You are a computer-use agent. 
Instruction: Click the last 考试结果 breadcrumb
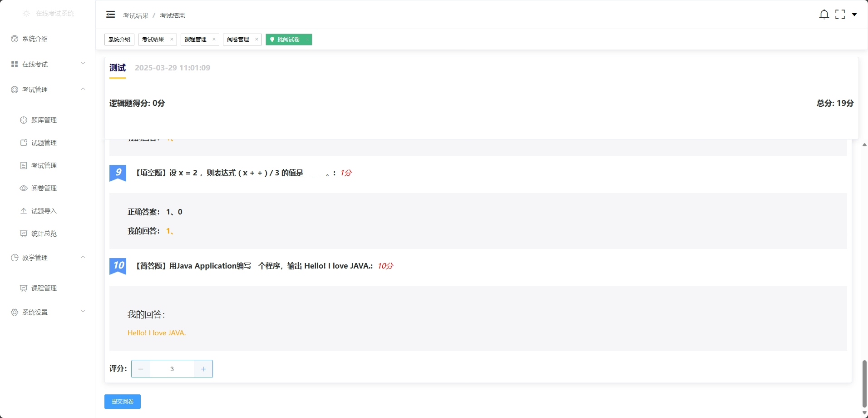click(x=173, y=15)
